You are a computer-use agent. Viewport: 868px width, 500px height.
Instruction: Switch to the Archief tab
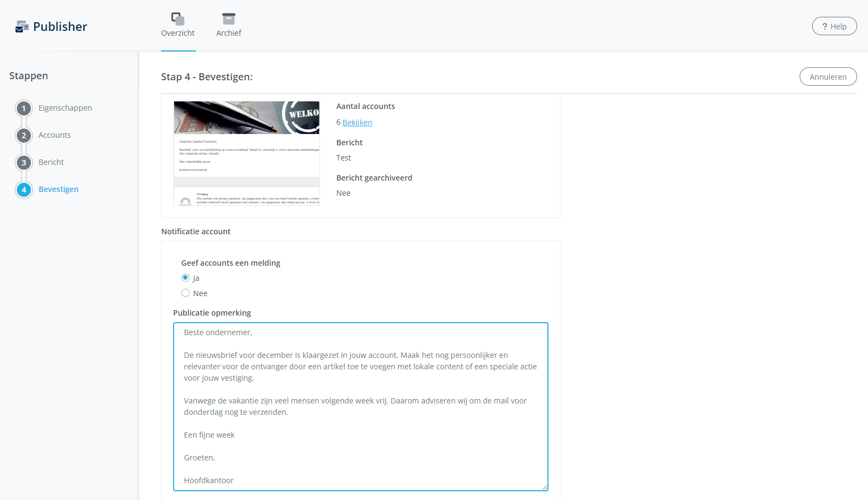(x=228, y=24)
